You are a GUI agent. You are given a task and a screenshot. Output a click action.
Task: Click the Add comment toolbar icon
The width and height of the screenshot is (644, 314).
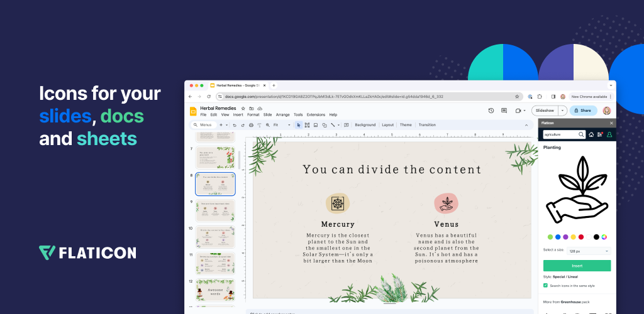point(347,125)
